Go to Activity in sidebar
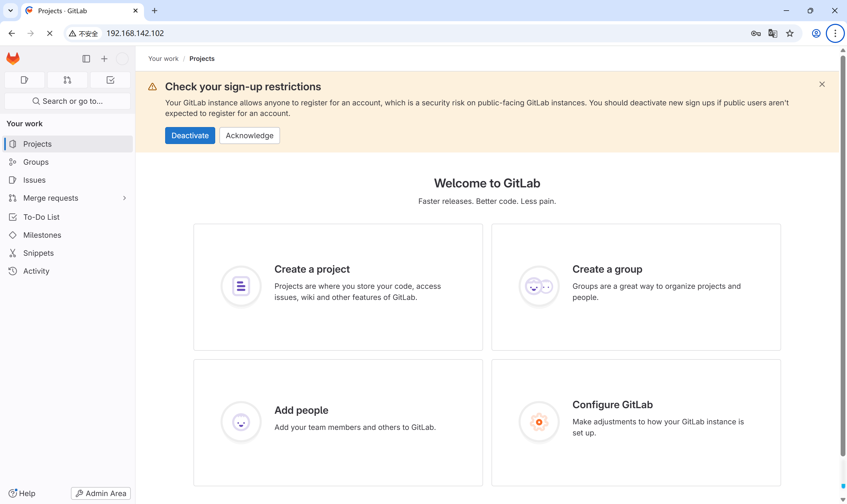This screenshot has width=847, height=504. (x=36, y=271)
